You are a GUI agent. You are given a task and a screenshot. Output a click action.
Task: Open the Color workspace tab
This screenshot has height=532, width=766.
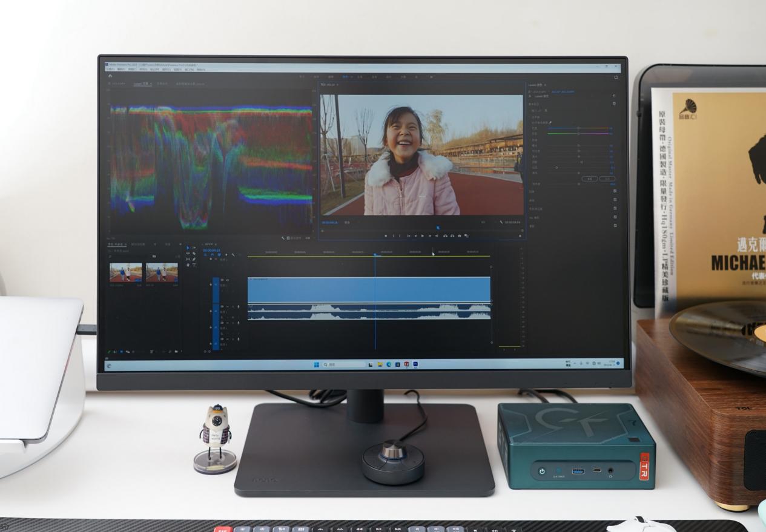[345, 77]
